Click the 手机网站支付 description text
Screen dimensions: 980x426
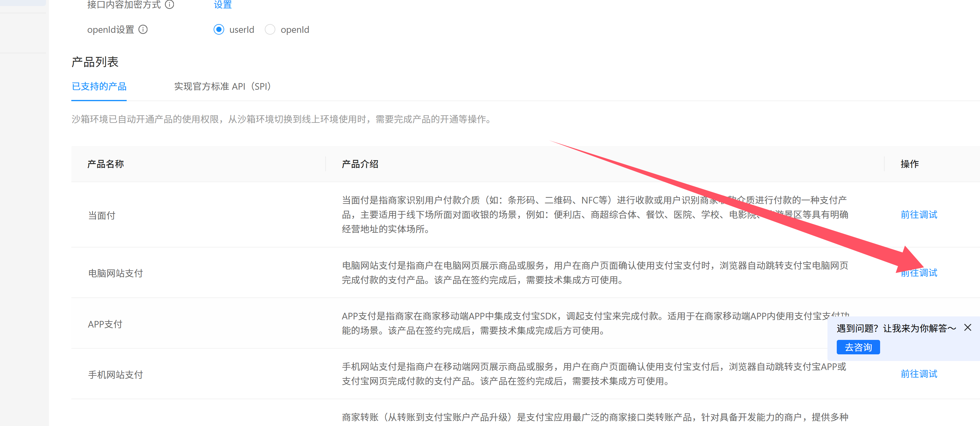click(594, 374)
